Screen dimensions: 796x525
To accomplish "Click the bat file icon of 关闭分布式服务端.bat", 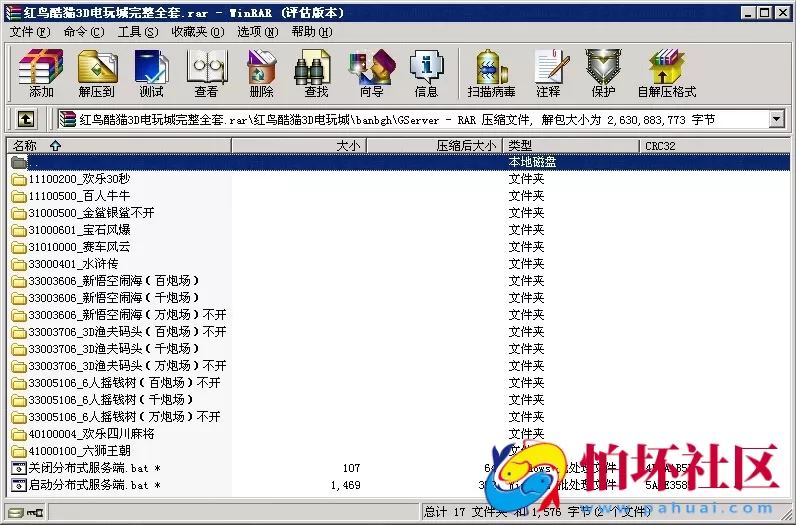I will [x=19, y=468].
